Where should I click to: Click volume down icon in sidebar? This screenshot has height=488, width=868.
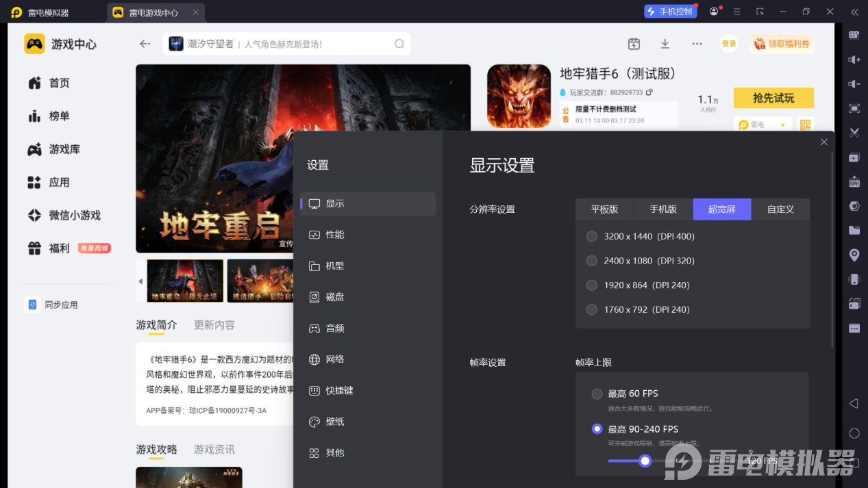tap(854, 84)
